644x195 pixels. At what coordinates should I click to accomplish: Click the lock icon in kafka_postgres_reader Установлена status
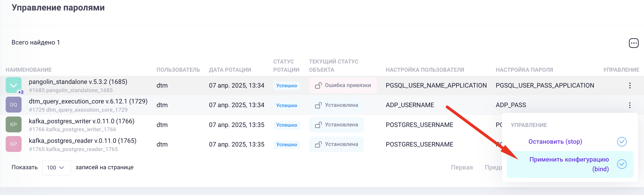coord(318,144)
